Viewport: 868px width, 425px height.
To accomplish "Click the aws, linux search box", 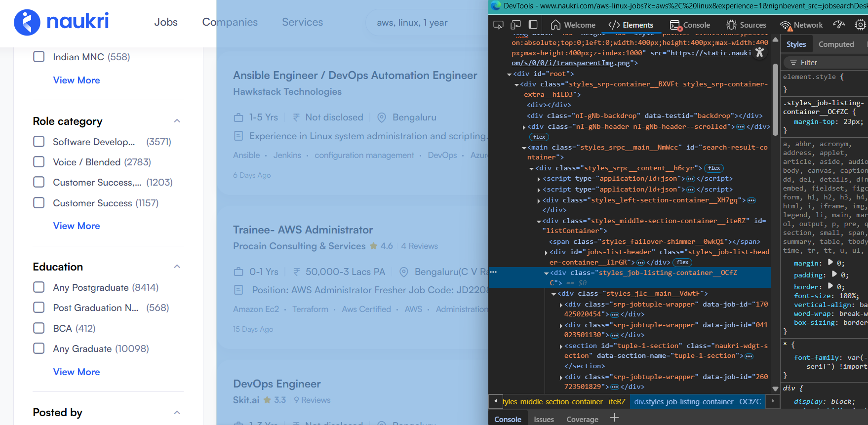I will (427, 23).
